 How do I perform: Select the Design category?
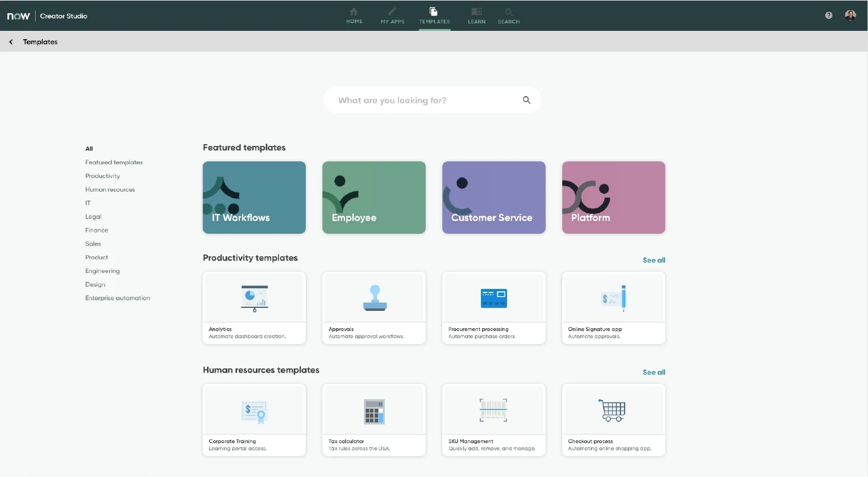click(95, 285)
